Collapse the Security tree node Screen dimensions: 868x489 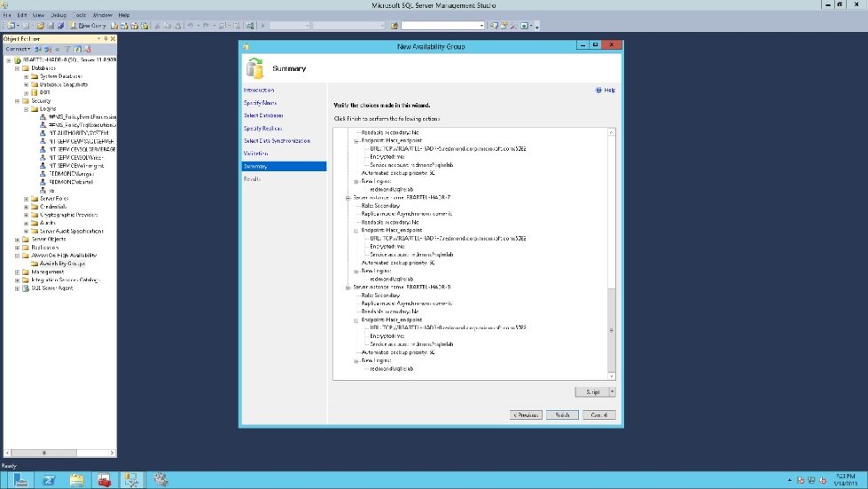pos(17,101)
